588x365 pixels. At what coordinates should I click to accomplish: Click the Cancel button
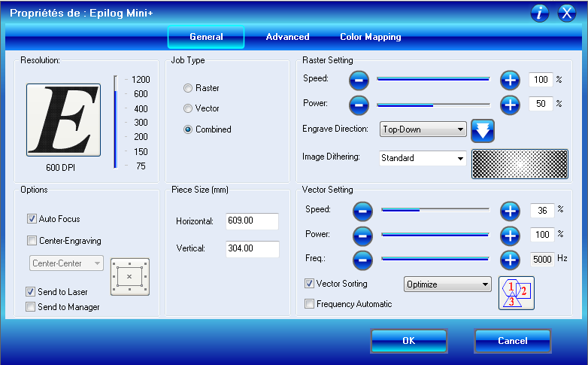pyautogui.click(x=513, y=341)
